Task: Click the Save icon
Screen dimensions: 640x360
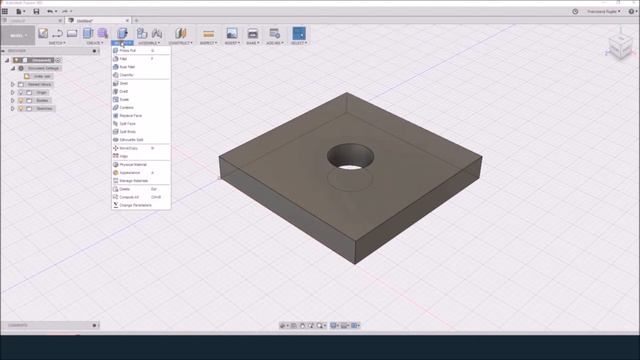Action: [x=36, y=11]
